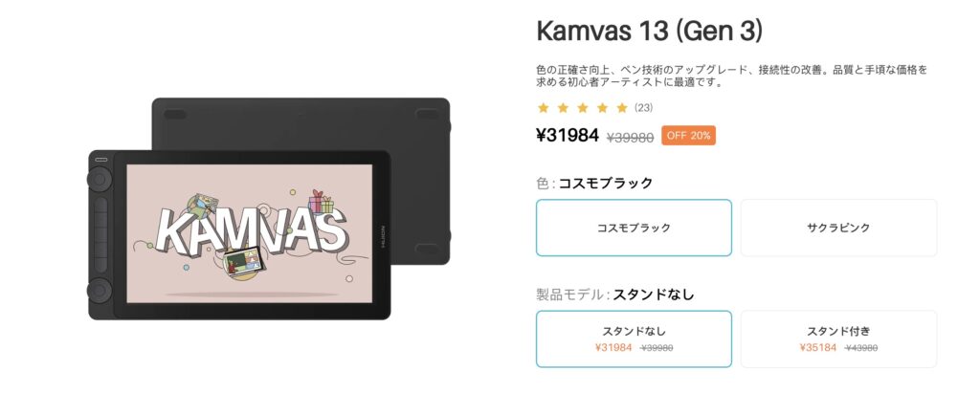Image resolution: width=980 pixels, height=393 pixels.
Task: Select the コスモブラック color option
Action: click(634, 228)
